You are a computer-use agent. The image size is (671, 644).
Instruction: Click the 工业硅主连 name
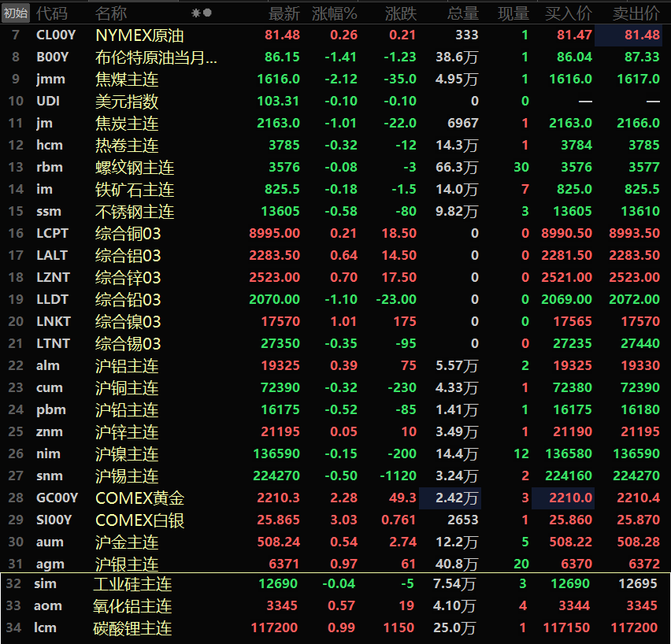pyautogui.click(x=132, y=584)
